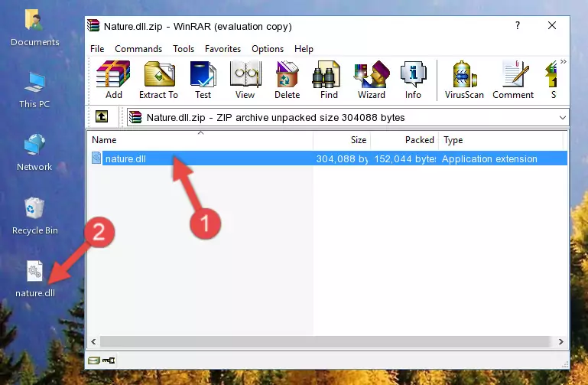Open the Commands menu

pos(138,49)
